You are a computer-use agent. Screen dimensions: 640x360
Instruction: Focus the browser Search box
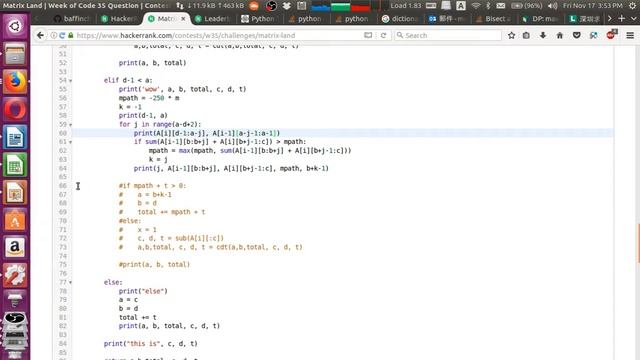(448, 36)
